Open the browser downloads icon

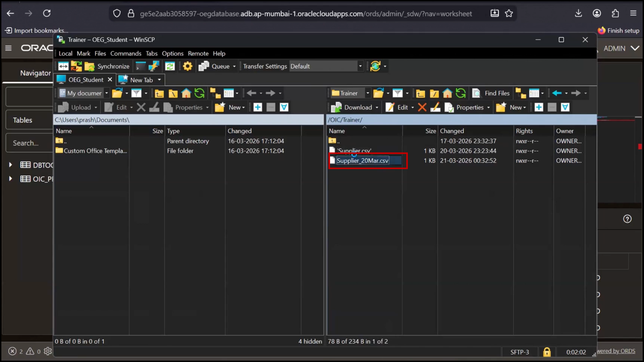tap(578, 13)
